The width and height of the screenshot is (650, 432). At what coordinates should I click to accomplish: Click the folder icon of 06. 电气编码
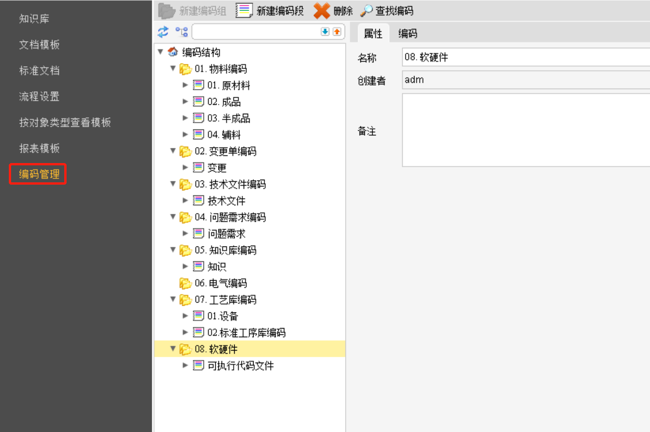pyautogui.click(x=185, y=283)
